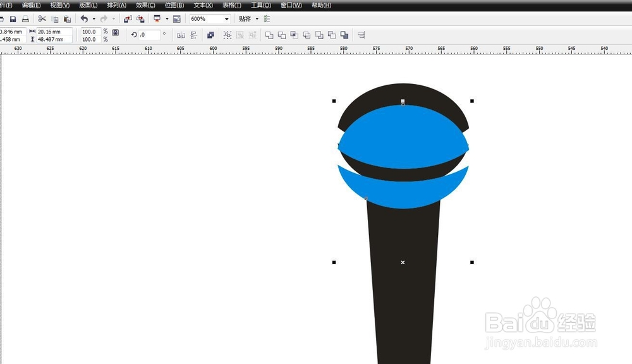Viewport: 632px width, 364px height.
Task: Open the 600% zoom level dropdown
Action: click(226, 19)
